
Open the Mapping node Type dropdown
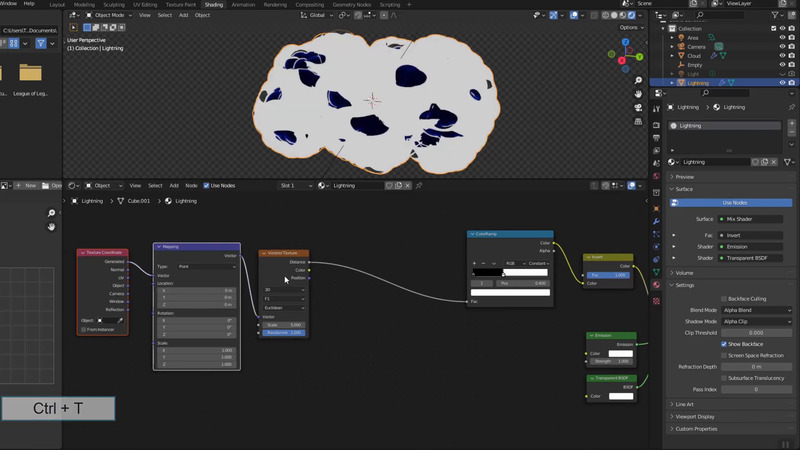pyautogui.click(x=207, y=266)
